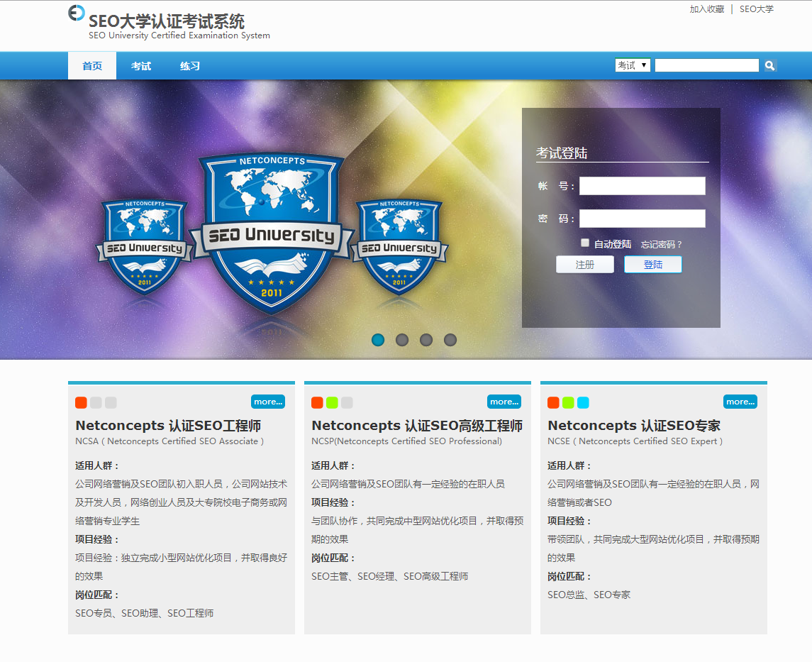Click the NCSE subtitle text
Image resolution: width=812 pixels, height=662 pixels.
[x=635, y=441]
